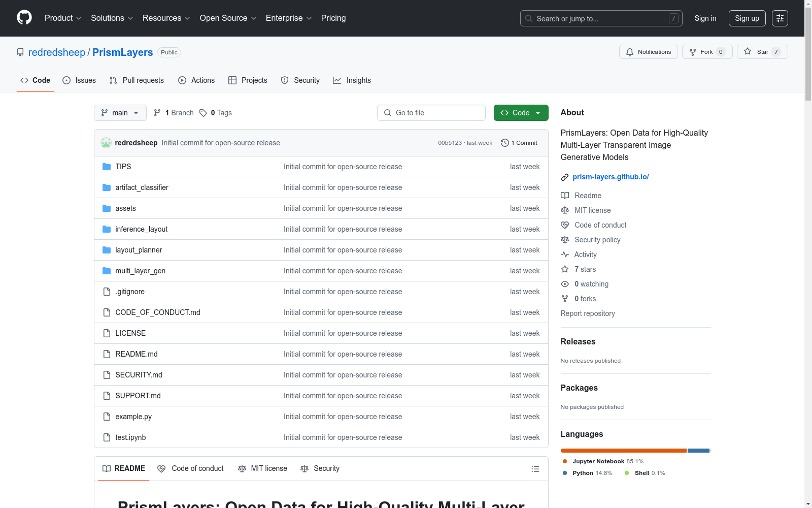Open the Releases section heading link
Image resolution: width=812 pixels, height=508 pixels.
578,342
